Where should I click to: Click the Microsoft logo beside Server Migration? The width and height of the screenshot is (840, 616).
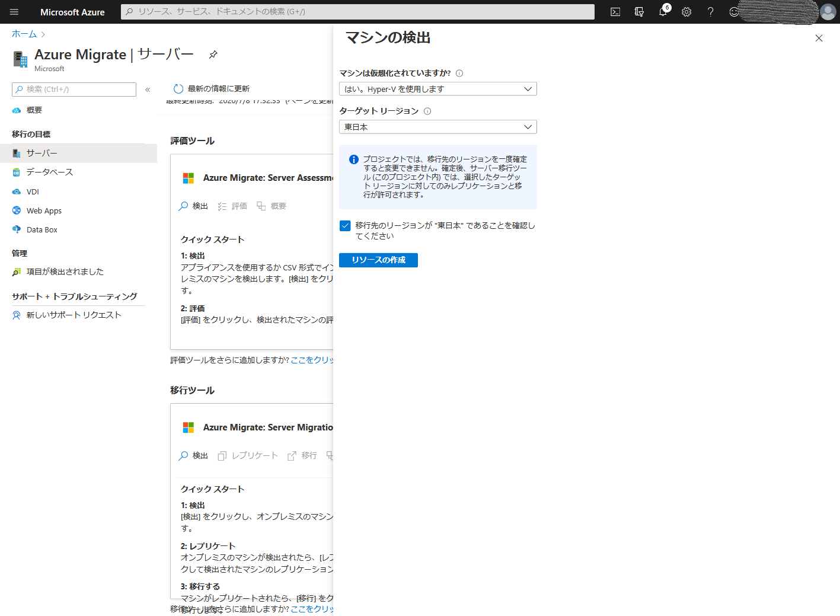coord(189,427)
